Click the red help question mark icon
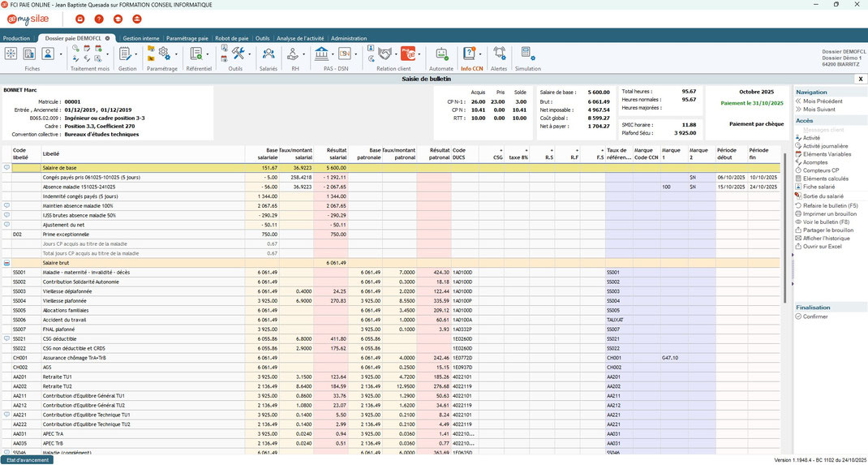Image resolution: width=868 pixels, height=465 pixels. point(99,18)
